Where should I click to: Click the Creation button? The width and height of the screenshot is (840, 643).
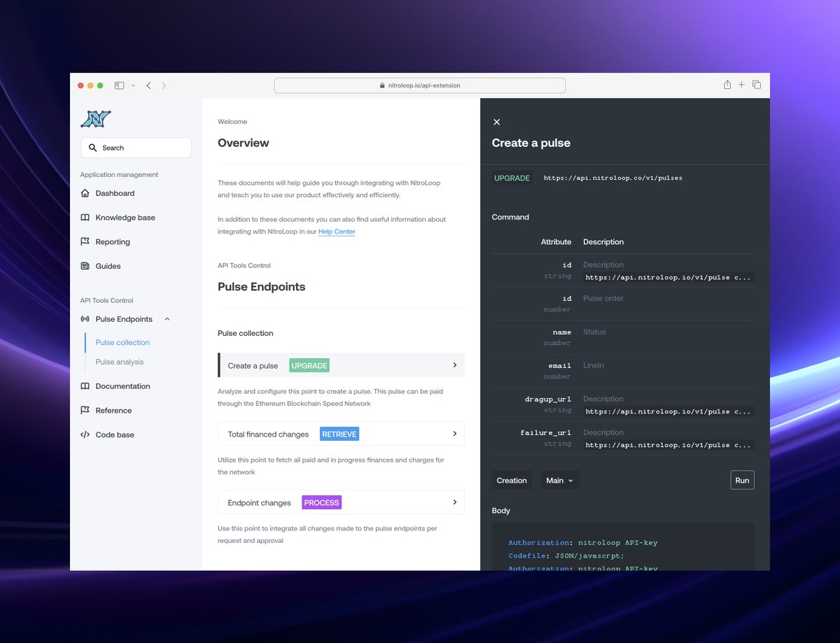512,481
